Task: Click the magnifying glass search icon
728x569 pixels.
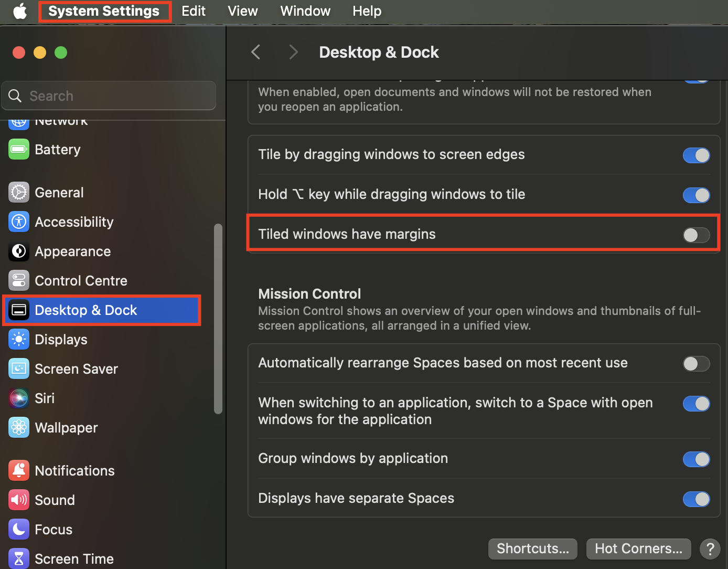Action: coord(15,96)
